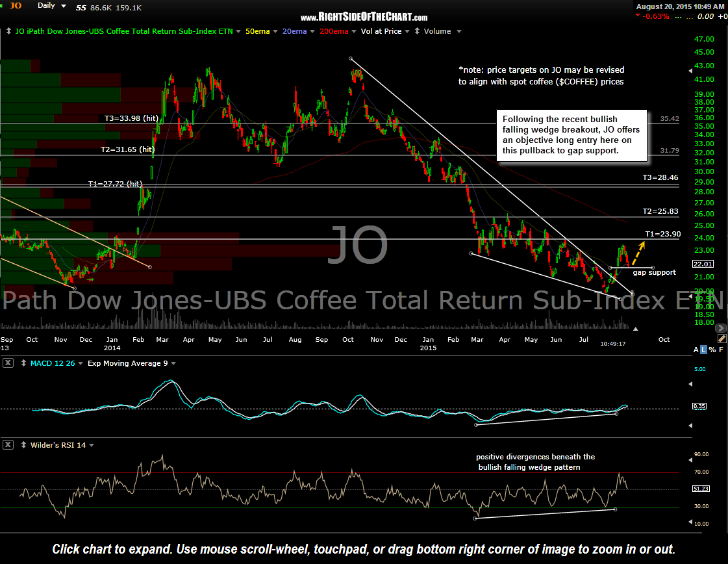This screenshot has height=564, width=728.
Task: Select the pencil drawing tool bottom right
Action: click(722, 339)
